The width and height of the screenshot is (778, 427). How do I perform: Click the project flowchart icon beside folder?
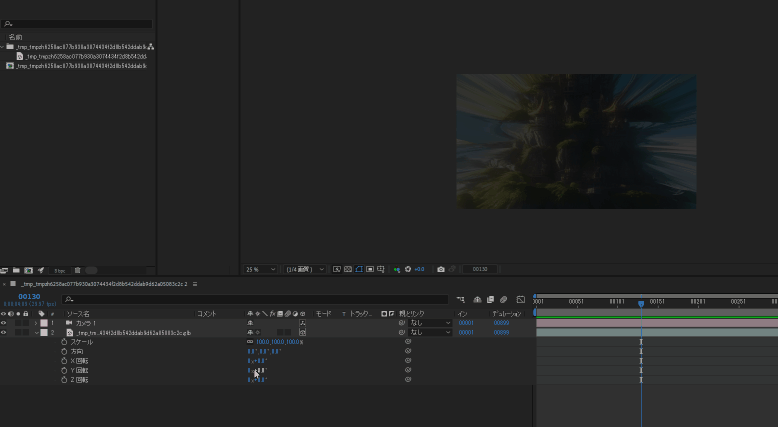151,47
